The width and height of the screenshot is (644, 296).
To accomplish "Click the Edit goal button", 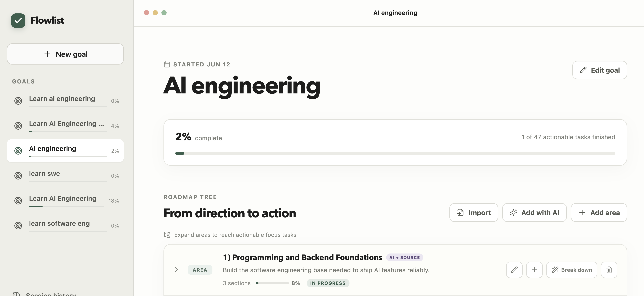I will pos(600,70).
